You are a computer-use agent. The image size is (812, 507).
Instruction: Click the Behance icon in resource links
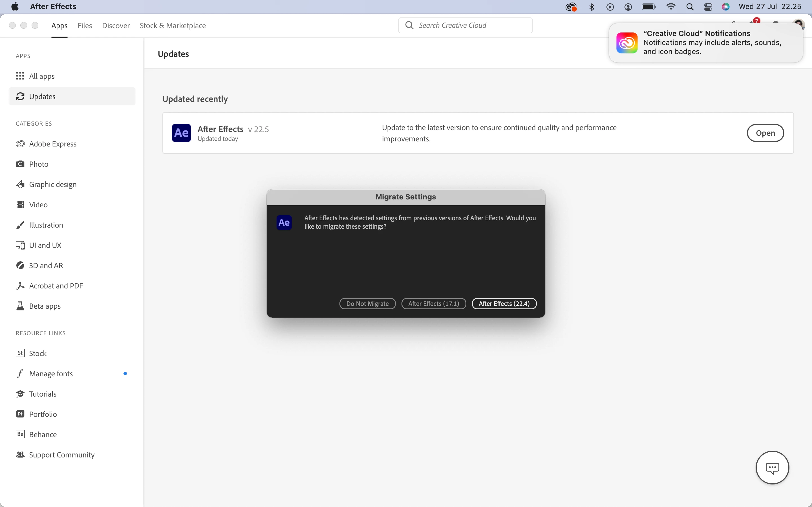[x=20, y=434]
